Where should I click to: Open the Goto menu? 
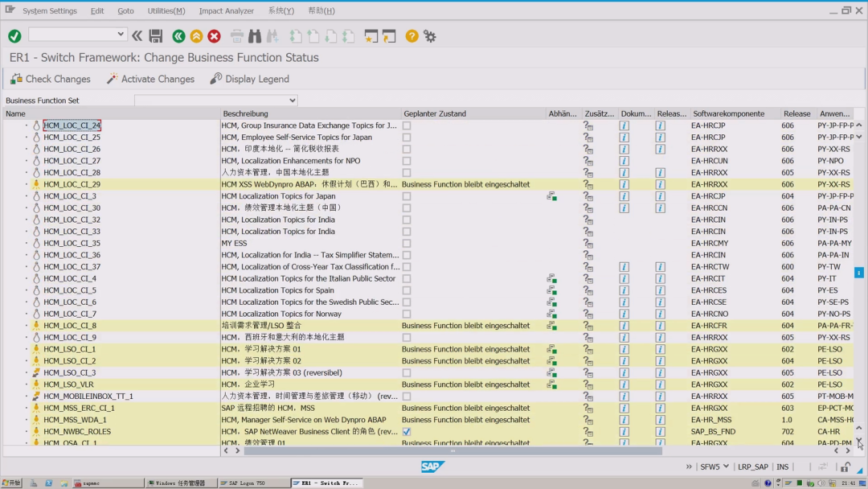[x=125, y=10]
